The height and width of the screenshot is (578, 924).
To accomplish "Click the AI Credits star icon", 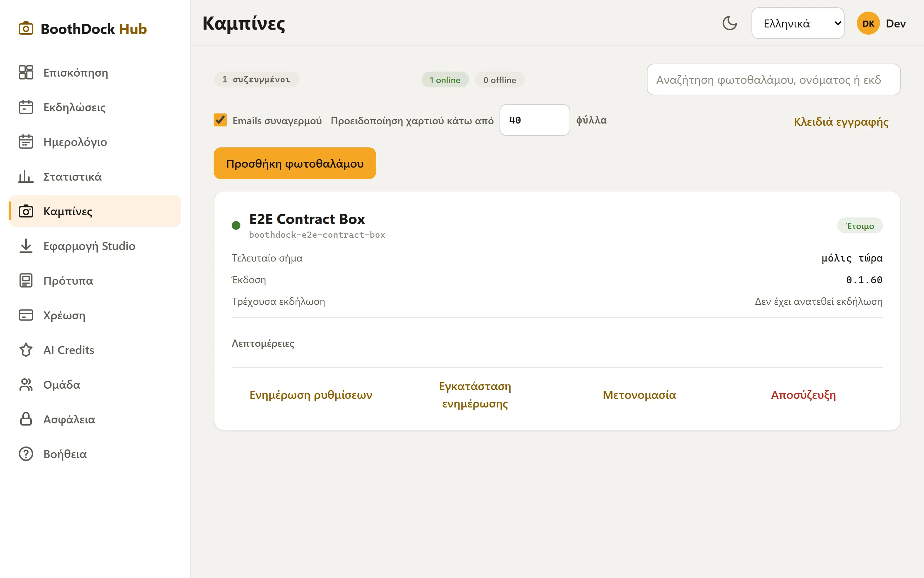I will [26, 350].
